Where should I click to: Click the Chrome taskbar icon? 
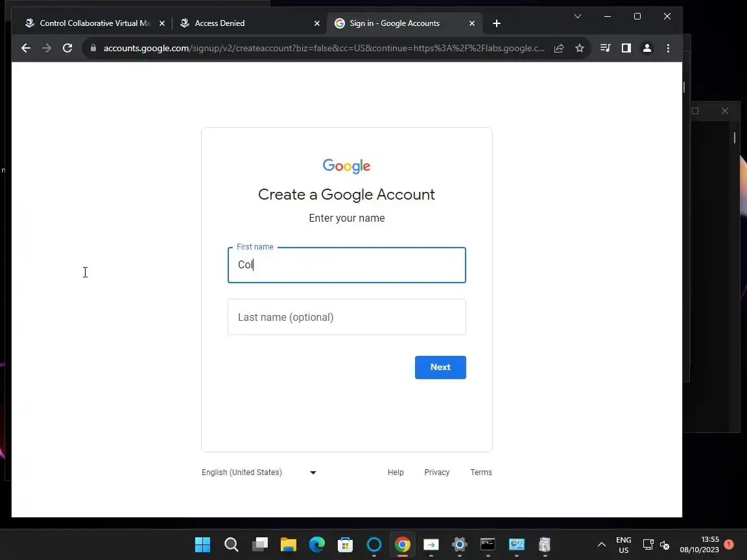click(403, 544)
